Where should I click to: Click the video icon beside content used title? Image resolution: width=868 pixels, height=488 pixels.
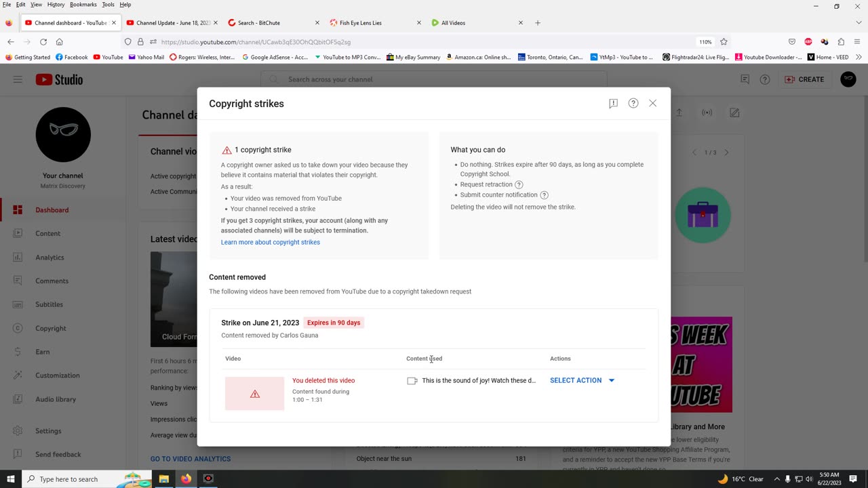[412, 381]
